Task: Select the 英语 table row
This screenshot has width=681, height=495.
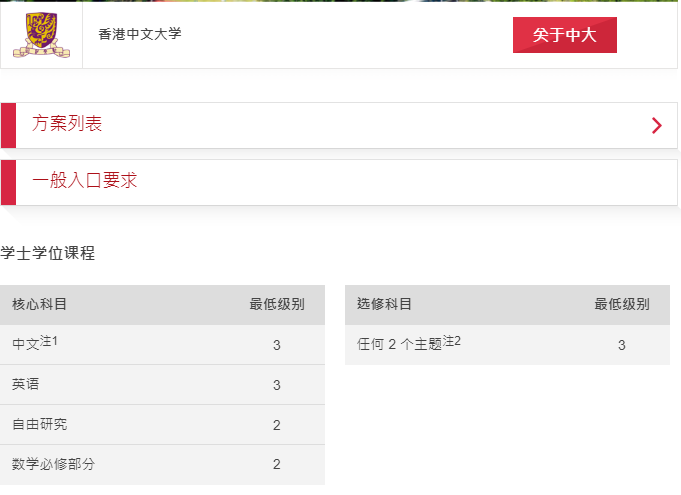Action: point(162,385)
